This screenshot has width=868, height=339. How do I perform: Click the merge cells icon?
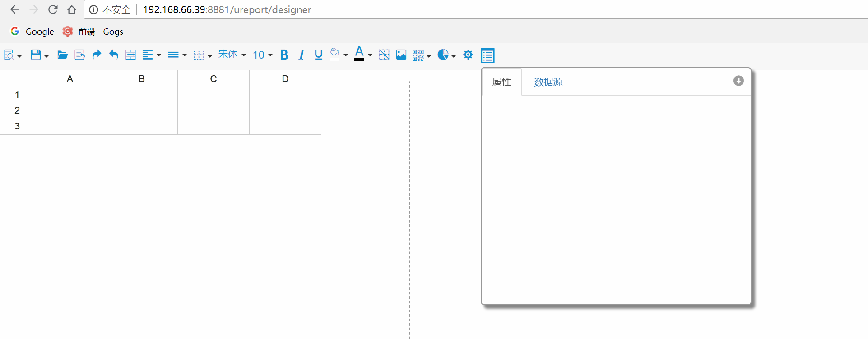130,55
